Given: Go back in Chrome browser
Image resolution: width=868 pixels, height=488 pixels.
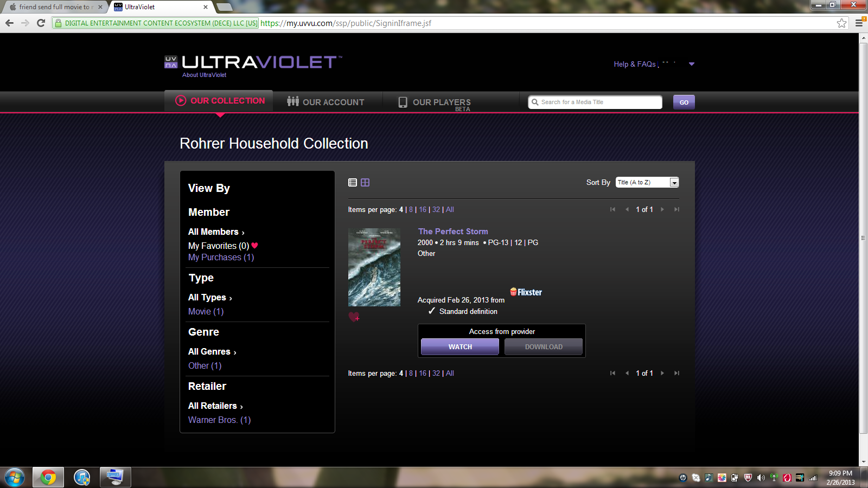Looking at the screenshot, I should [x=9, y=23].
